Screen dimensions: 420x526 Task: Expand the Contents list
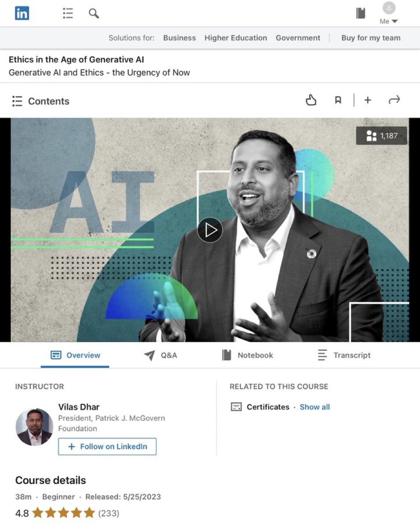click(x=41, y=101)
